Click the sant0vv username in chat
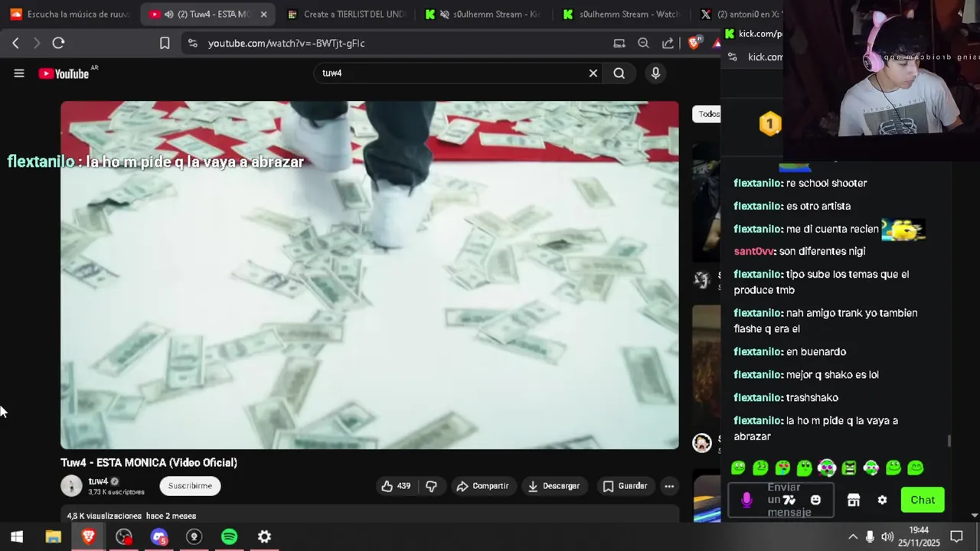Viewport: 980px width, 551px height. pyautogui.click(x=754, y=251)
